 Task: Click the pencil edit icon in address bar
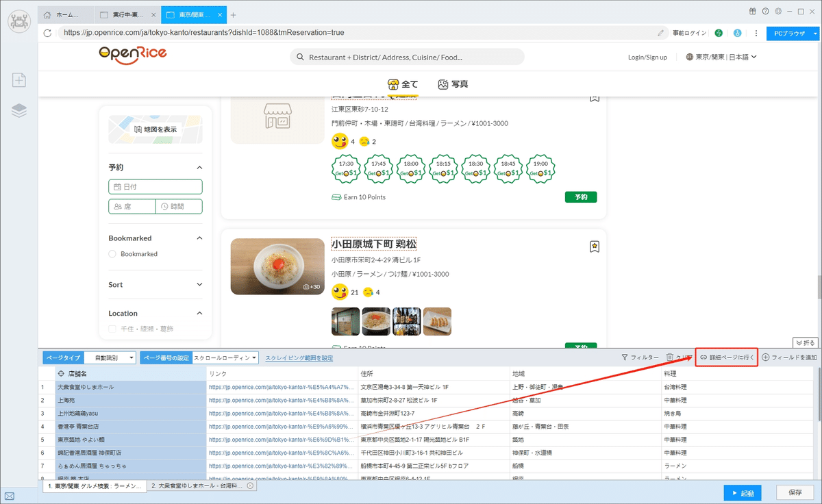[660, 32]
